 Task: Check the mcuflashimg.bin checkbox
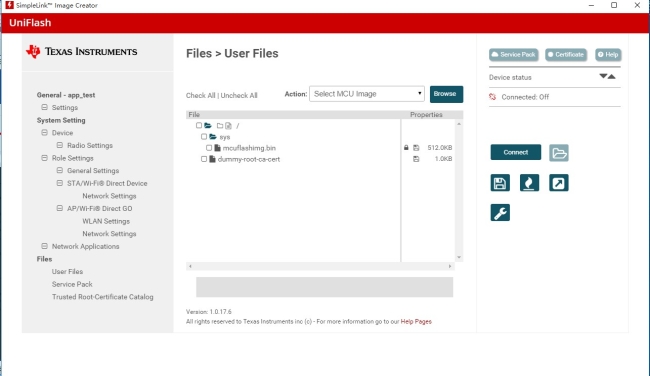click(209, 148)
